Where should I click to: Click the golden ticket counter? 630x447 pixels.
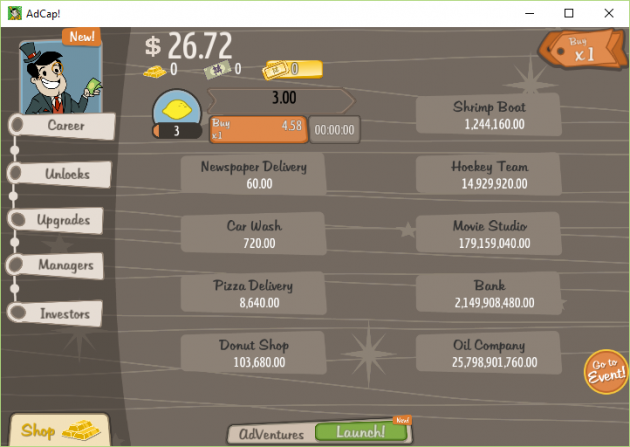click(292, 70)
